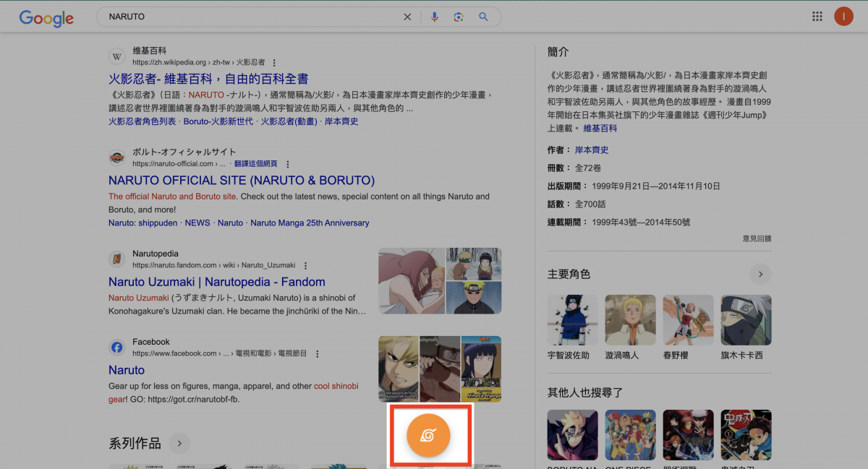Image resolution: width=868 pixels, height=469 pixels.
Task: Click the 其他人也搜尋了 heading
Action: [x=586, y=392]
